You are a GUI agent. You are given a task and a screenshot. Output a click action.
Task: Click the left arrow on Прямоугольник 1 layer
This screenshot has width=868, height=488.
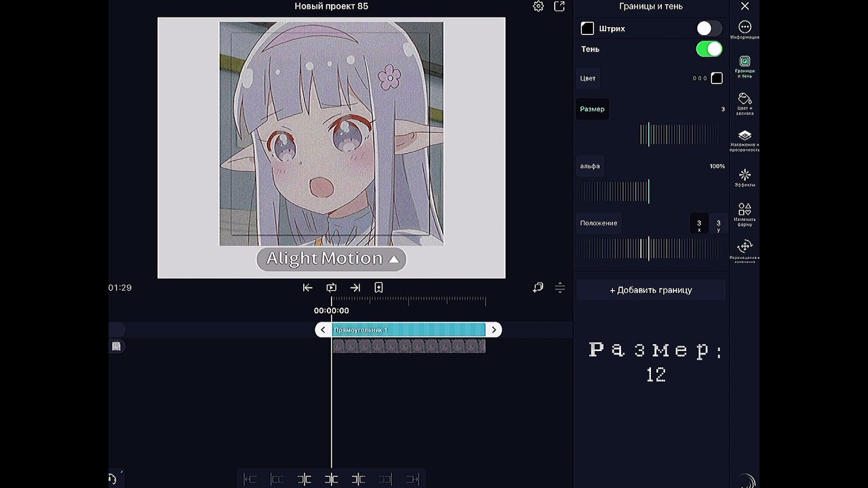(x=323, y=329)
